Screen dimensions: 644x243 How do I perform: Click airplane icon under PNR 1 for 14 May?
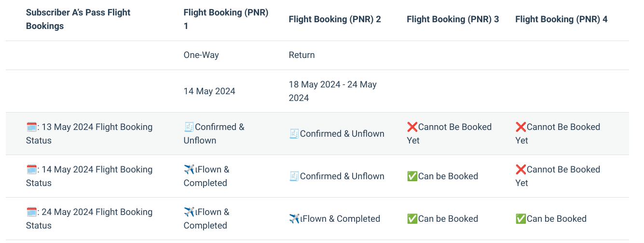pos(189,170)
